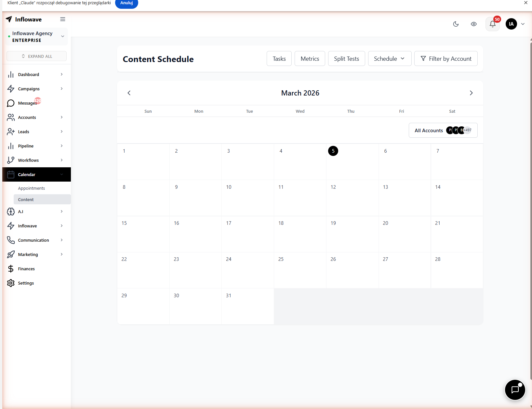Image resolution: width=532 pixels, height=409 pixels.
Task: Open the Schedule dropdown
Action: pyautogui.click(x=389, y=58)
